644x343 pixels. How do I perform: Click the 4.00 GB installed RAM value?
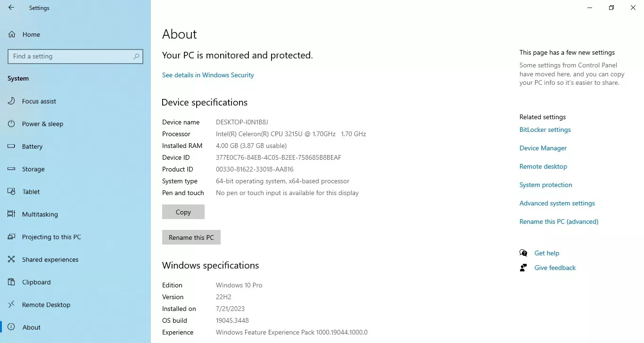pyautogui.click(x=251, y=146)
